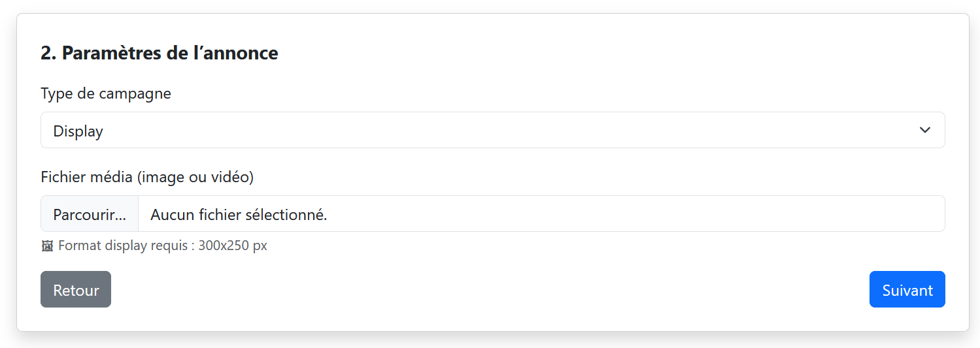Click the blank middle of the campaign select box

[x=490, y=130]
